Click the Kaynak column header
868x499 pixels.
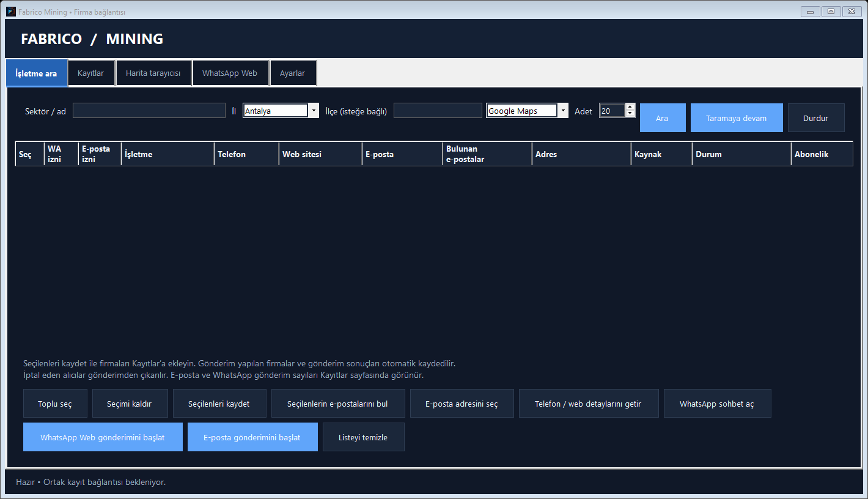coord(661,154)
